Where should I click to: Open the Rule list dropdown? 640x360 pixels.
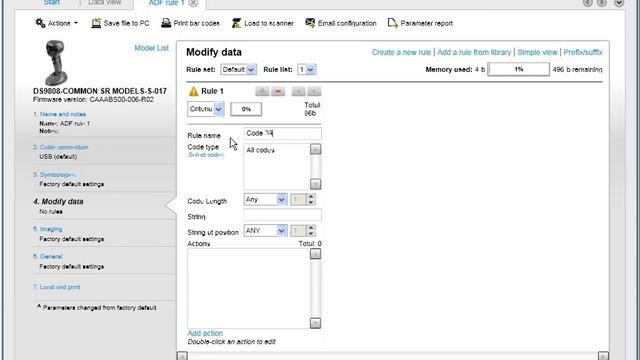click(307, 69)
